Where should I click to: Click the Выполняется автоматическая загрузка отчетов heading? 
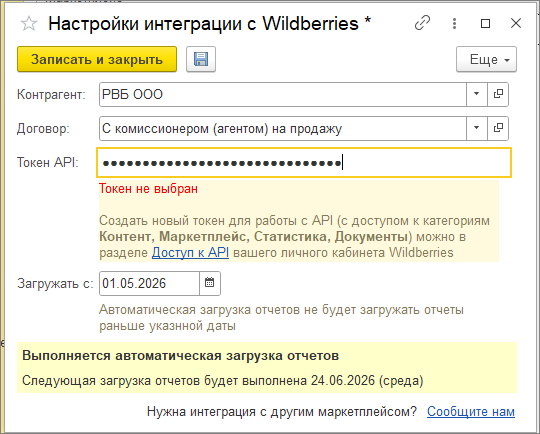[x=180, y=356]
